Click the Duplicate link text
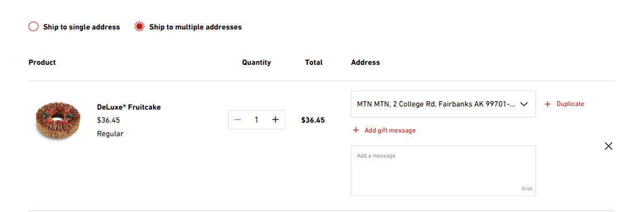 [570, 104]
